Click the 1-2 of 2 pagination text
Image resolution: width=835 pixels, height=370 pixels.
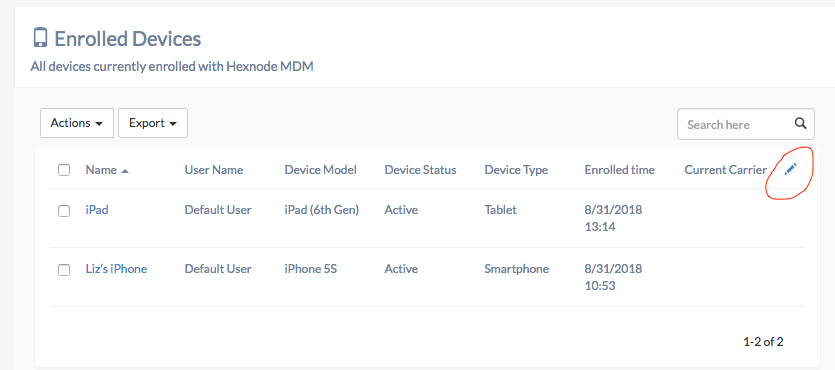(763, 342)
